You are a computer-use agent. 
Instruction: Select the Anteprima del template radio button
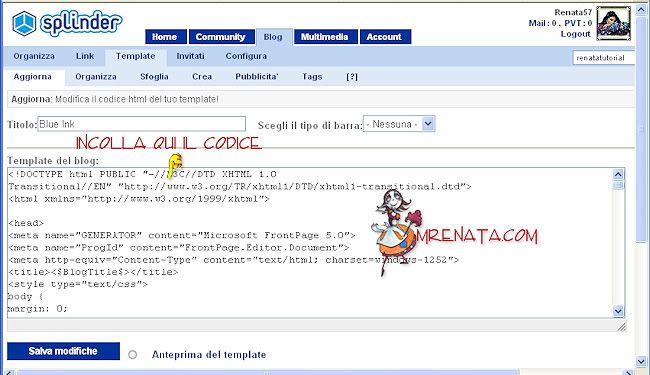pos(132,355)
